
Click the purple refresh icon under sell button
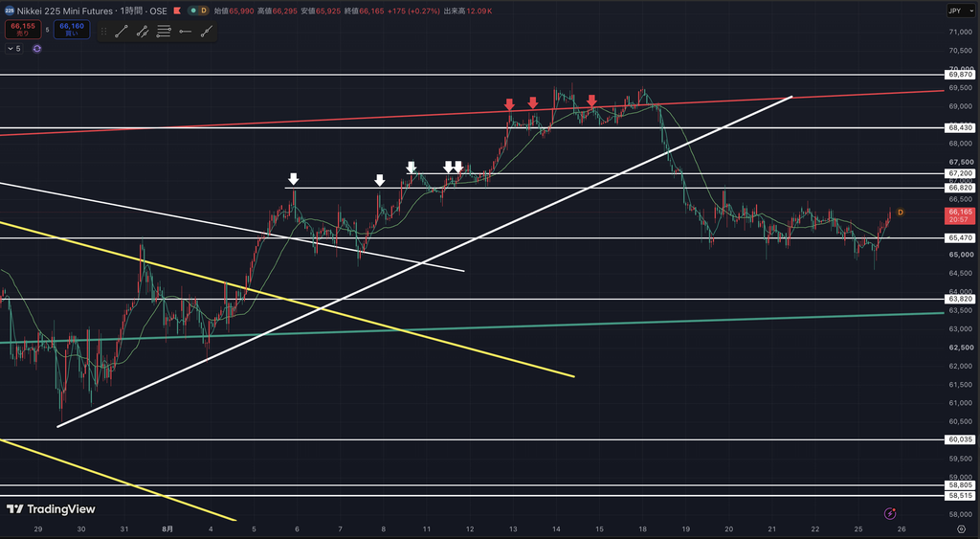click(37, 49)
